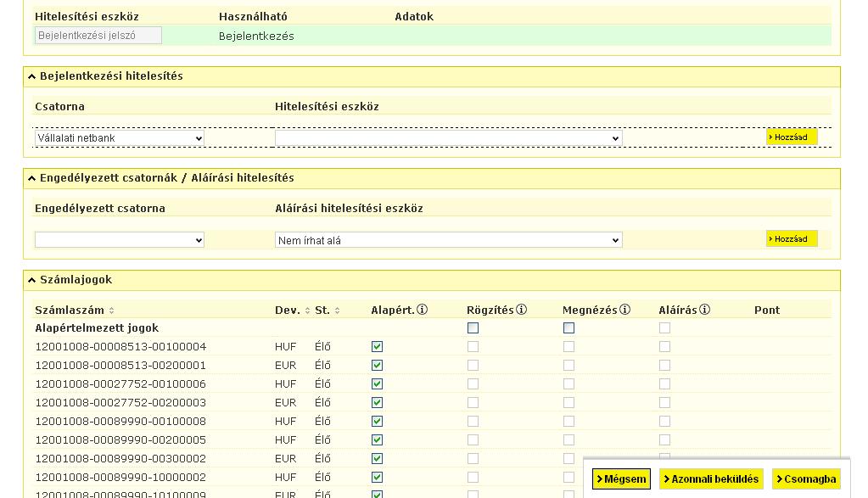Open the Engedélyezett csatorna dropdown
The image size is (868, 498).
[119, 239]
